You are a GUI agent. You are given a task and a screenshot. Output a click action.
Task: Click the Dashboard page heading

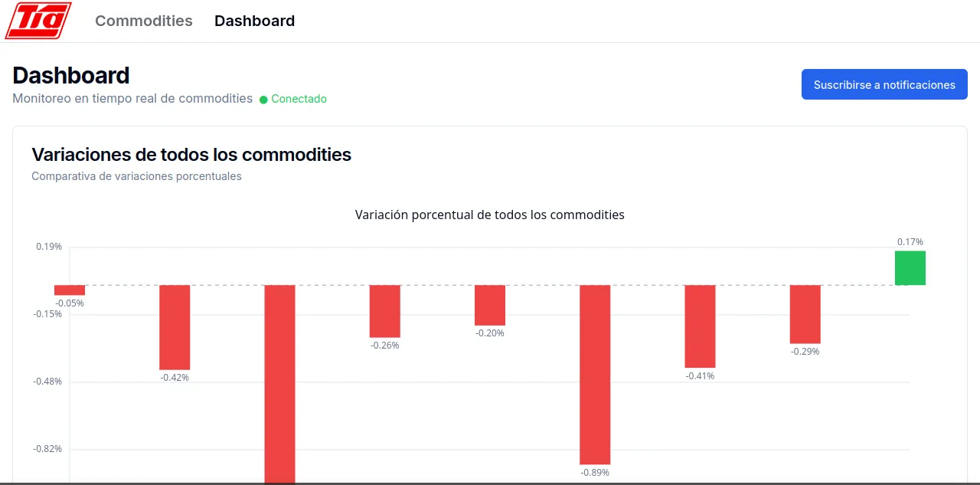tap(71, 75)
